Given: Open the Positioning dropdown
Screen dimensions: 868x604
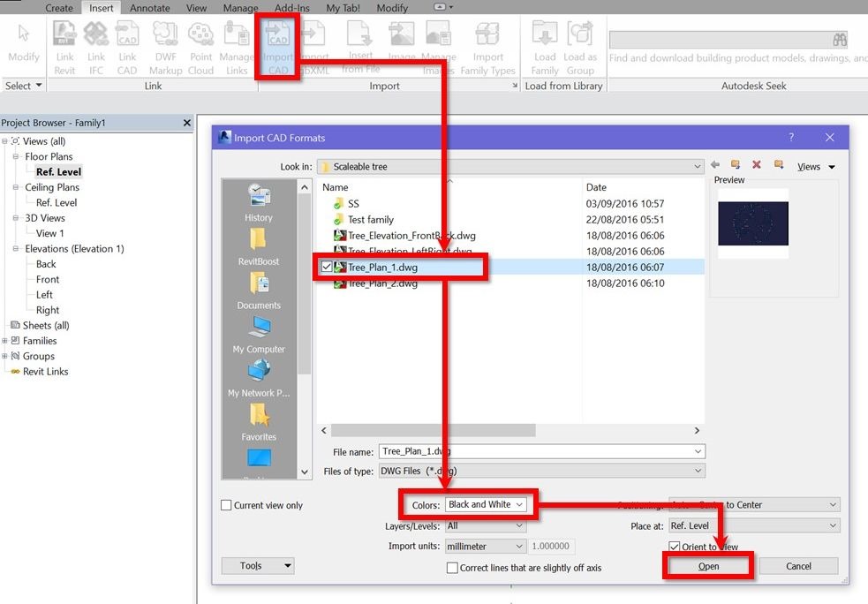Looking at the screenshot, I should point(833,504).
